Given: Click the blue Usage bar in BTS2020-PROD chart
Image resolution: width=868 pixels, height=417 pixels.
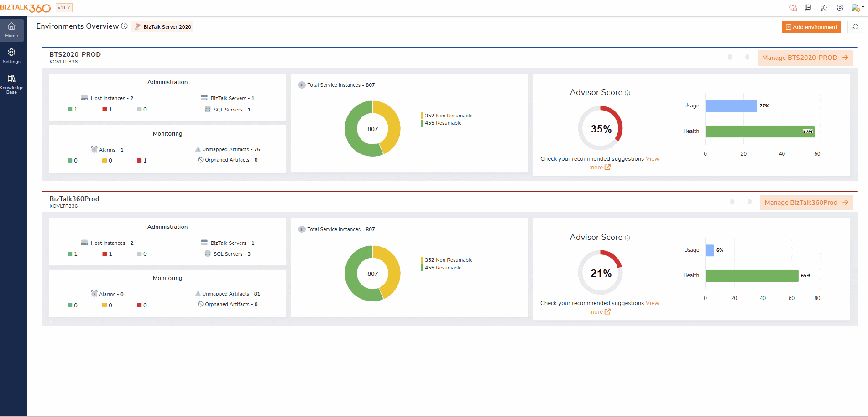Looking at the screenshot, I should coord(731,106).
